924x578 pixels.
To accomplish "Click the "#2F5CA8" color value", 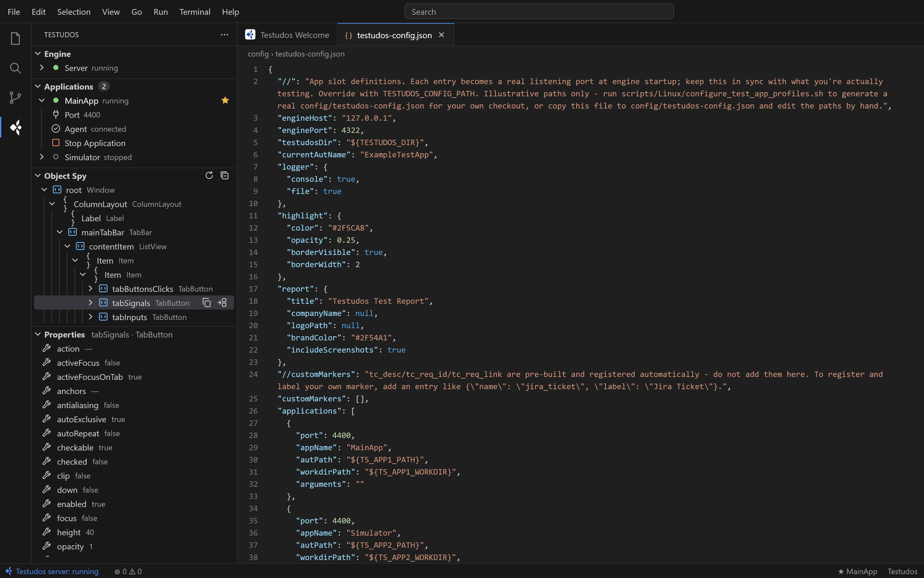I will pos(348,228).
